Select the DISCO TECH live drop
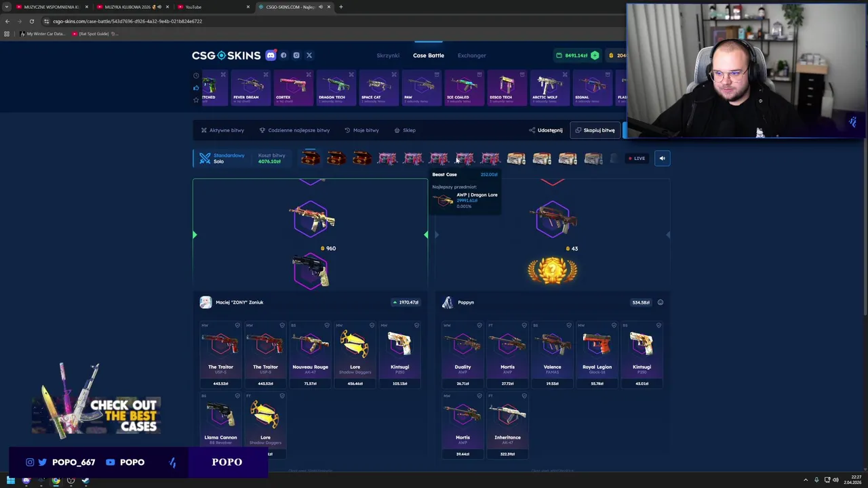Screen dimensions: 868x488 (507, 87)
